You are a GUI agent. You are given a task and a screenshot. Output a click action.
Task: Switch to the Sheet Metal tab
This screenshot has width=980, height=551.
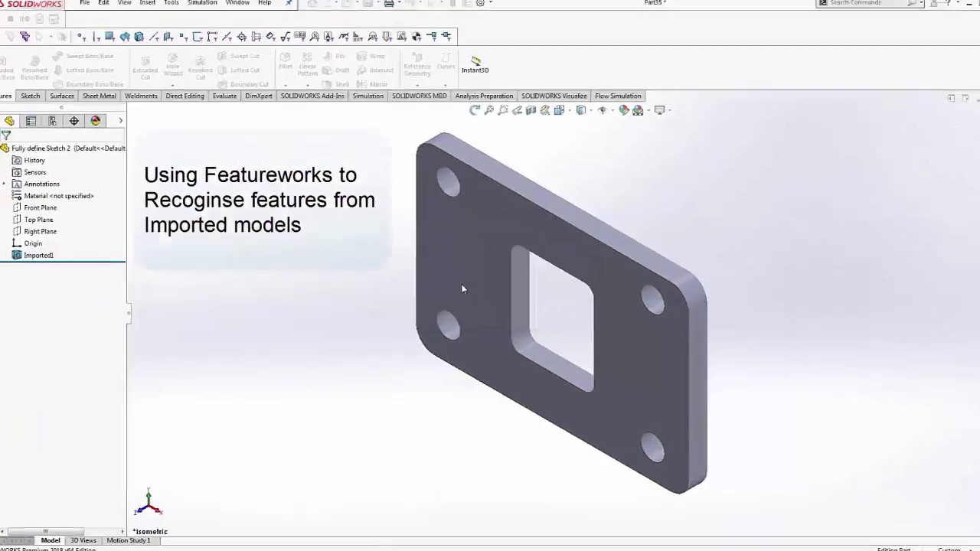(x=99, y=96)
